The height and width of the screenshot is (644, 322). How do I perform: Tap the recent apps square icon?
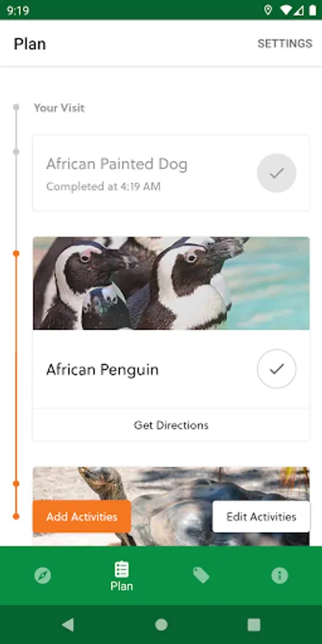(254, 625)
